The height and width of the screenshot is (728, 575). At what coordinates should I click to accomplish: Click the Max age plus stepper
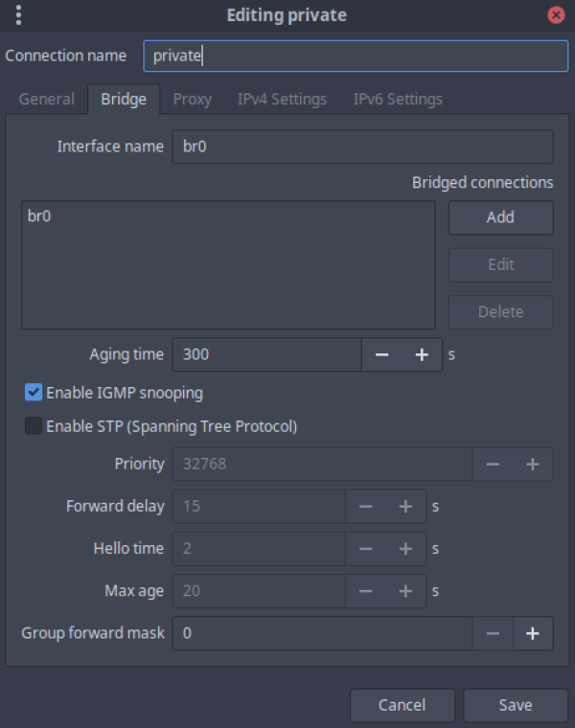pyautogui.click(x=405, y=591)
